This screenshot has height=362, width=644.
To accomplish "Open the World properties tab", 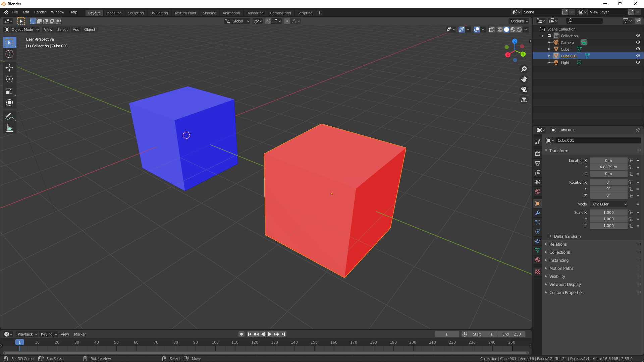I will point(538,191).
